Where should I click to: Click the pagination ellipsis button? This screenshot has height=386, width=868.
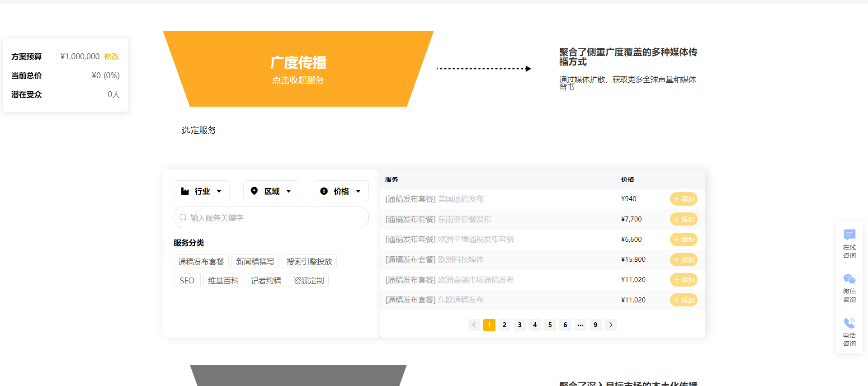pos(580,325)
